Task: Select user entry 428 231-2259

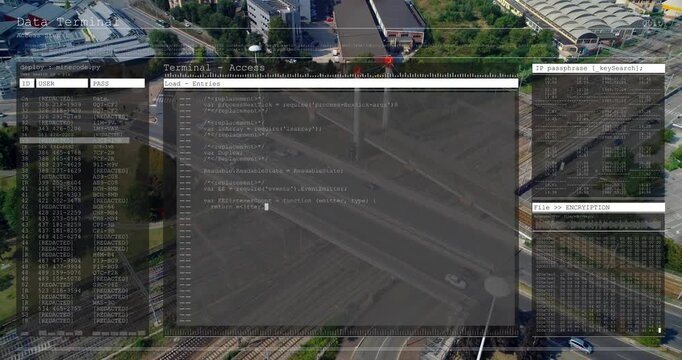Action: click(x=60, y=213)
